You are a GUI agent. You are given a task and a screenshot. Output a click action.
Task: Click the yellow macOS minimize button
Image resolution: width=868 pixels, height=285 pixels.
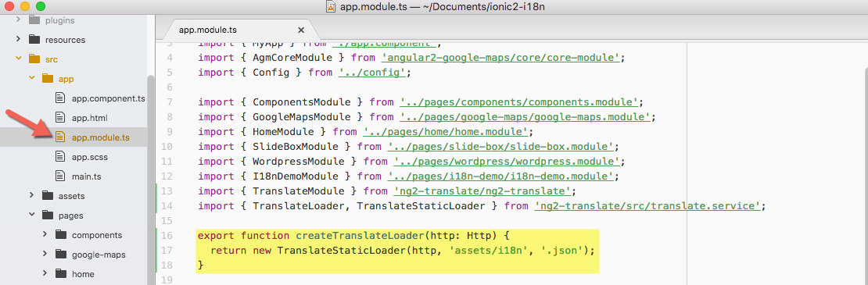click(25, 6)
